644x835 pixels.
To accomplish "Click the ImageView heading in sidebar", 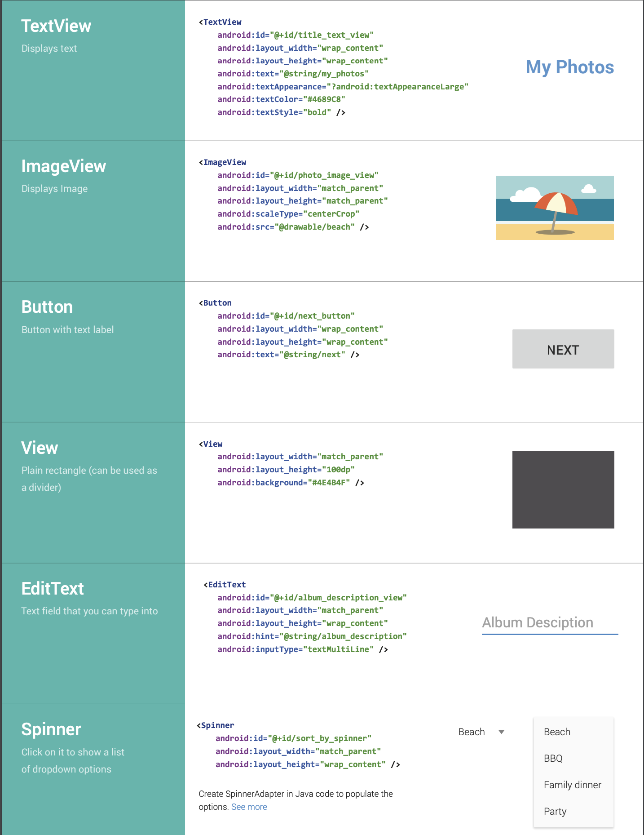I will click(64, 166).
